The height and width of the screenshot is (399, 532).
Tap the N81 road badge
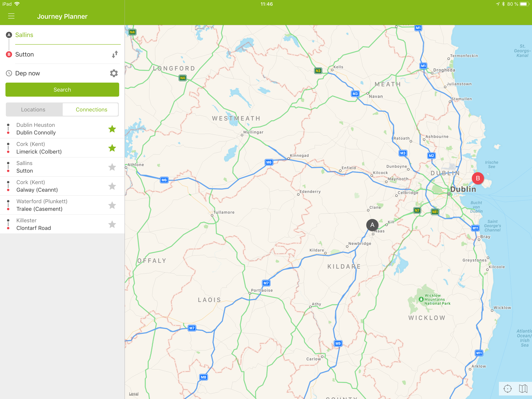point(435,212)
